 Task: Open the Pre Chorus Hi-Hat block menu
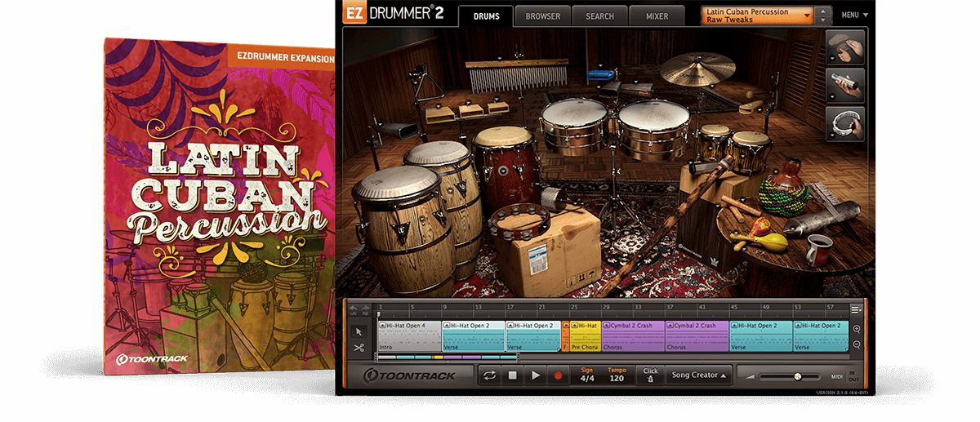(x=574, y=325)
